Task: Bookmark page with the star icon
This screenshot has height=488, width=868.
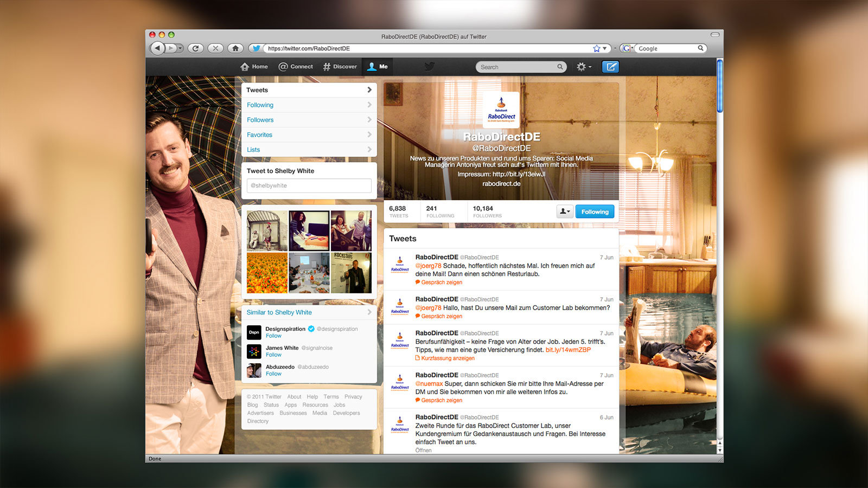Action: click(597, 48)
